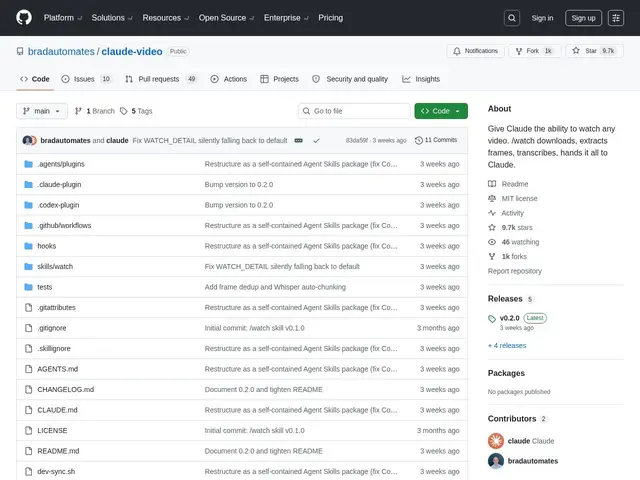Expand the Solutions menu
This screenshot has width=640, height=480.
coord(112,18)
